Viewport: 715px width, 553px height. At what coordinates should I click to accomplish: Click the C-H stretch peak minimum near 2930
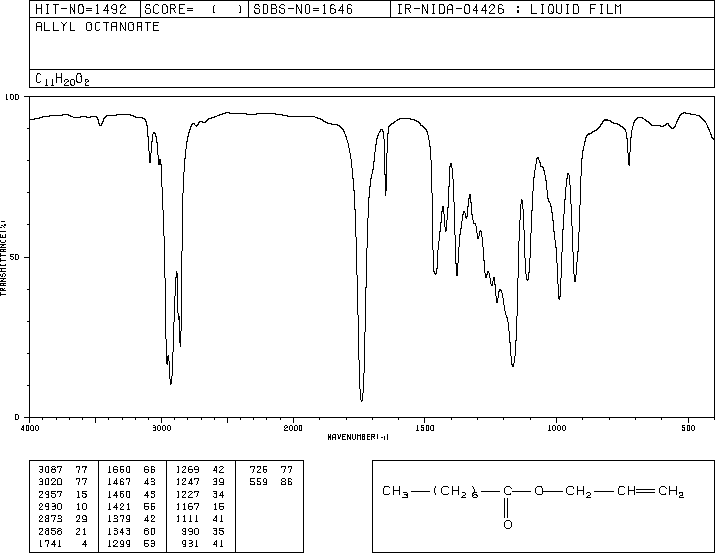coord(171,383)
